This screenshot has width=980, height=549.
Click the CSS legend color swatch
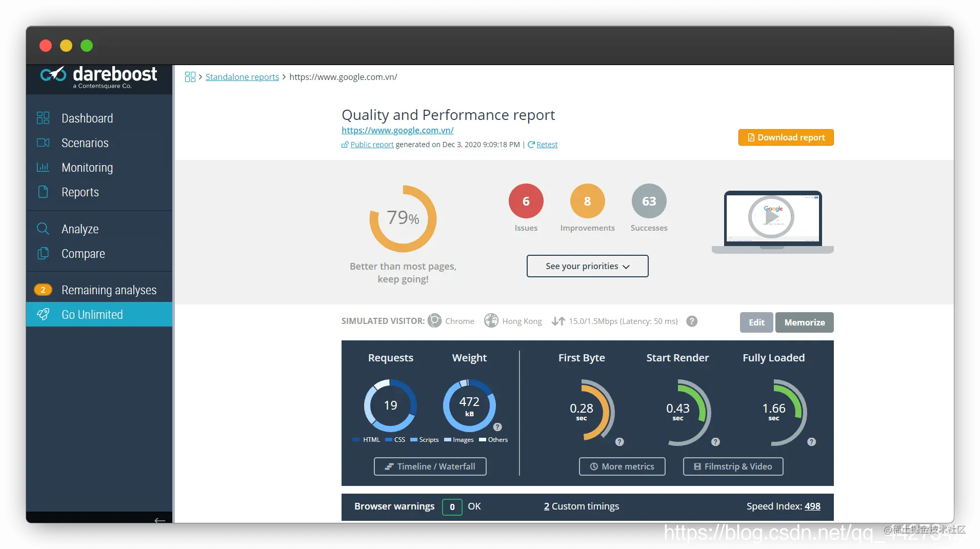(389, 440)
